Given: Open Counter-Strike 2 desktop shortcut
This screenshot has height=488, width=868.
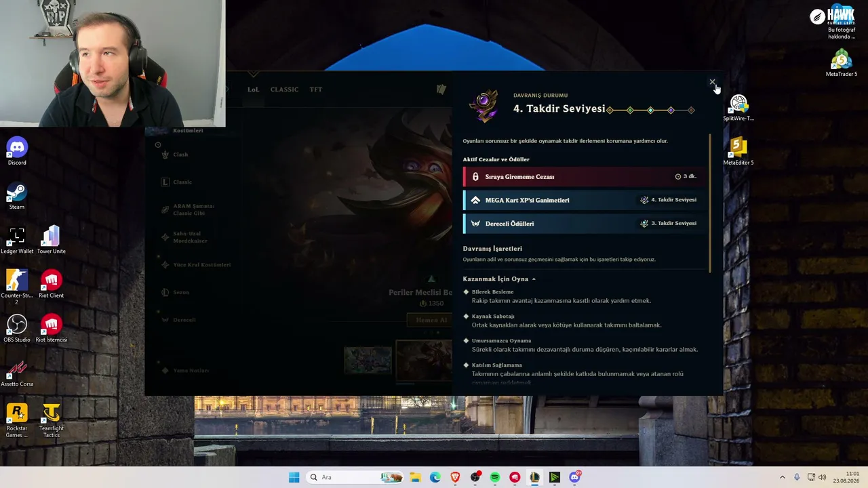Looking at the screenshot, I should click(x=17, y=287).
